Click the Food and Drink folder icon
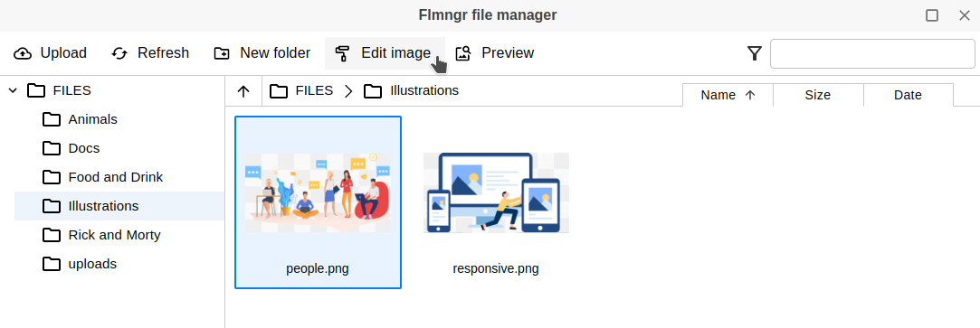The width and height of the screenshot is (980, 328). (52, 177)
